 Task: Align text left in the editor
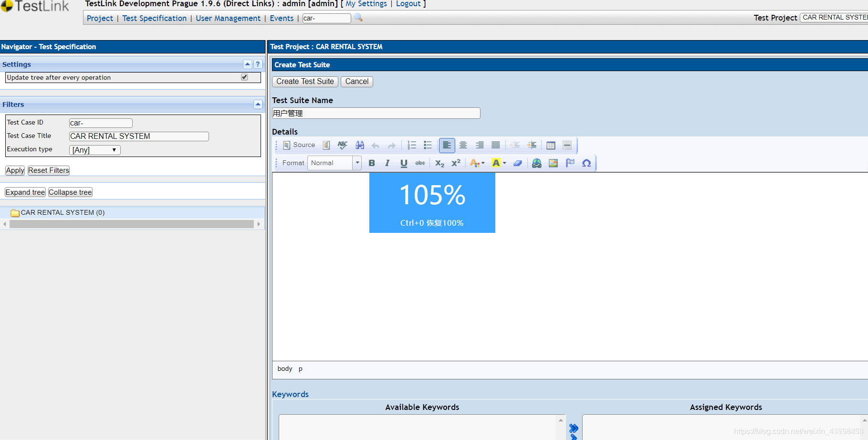(447, 145)
